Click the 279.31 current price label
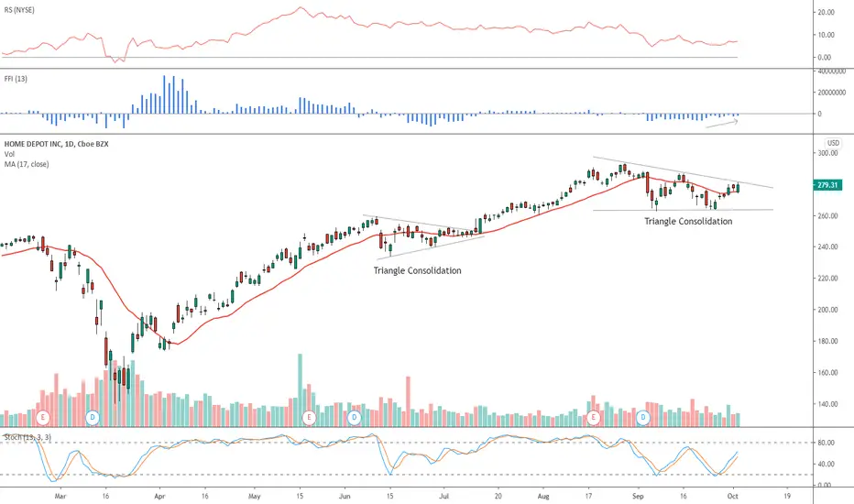The width and height of the screenshot is (854, 504). click(x=827, y=185)
